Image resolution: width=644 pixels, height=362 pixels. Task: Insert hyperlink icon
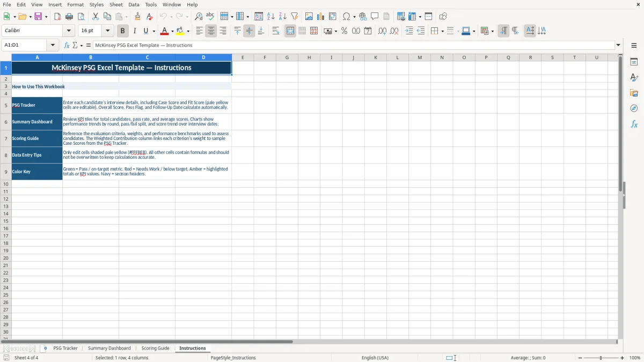[363, 17]
